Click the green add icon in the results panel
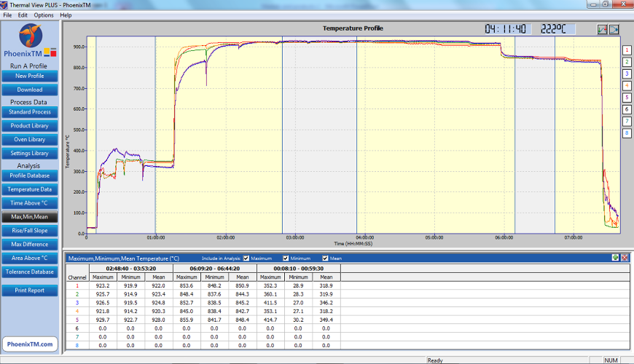 (x=615, y=258)
